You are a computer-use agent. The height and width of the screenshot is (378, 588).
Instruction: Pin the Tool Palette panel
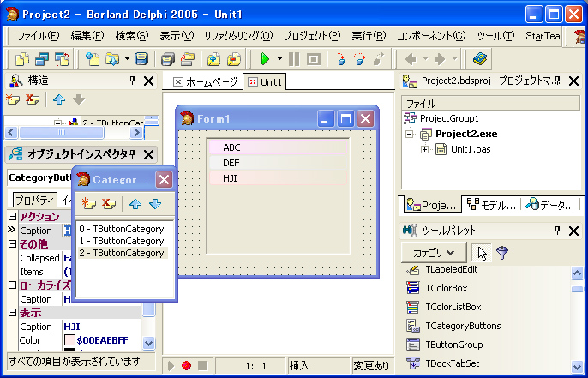(x=557, y=231)
